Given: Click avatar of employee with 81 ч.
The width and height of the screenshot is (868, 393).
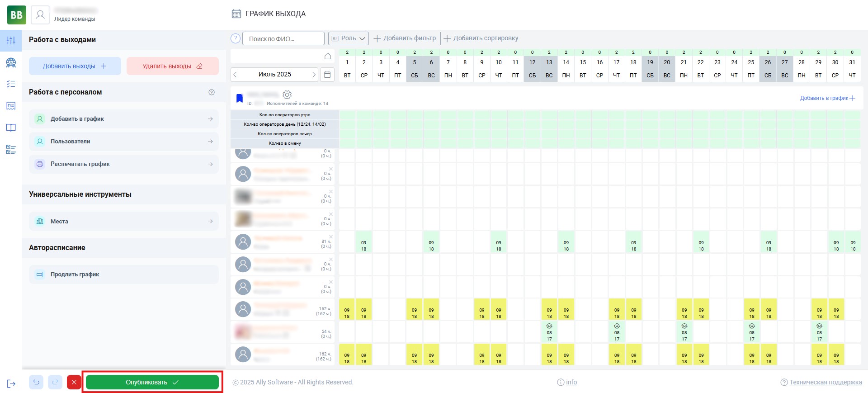Looking at the screenshot, I should pyautogui.click(x=243, y=242).
